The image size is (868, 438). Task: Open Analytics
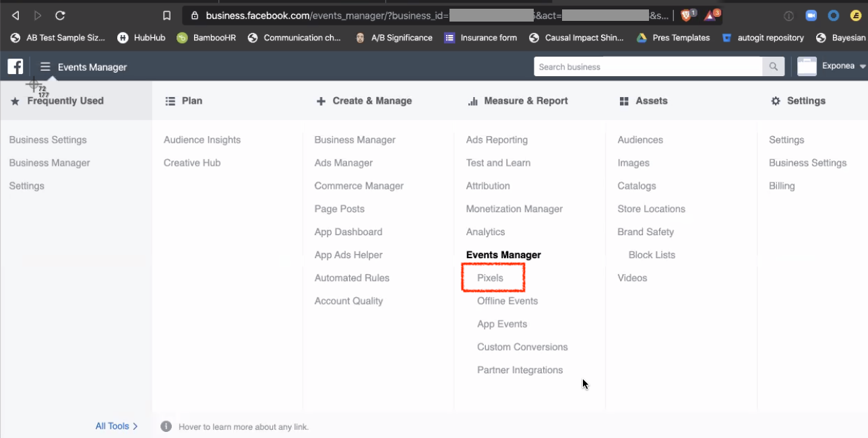tap(485, 232)
